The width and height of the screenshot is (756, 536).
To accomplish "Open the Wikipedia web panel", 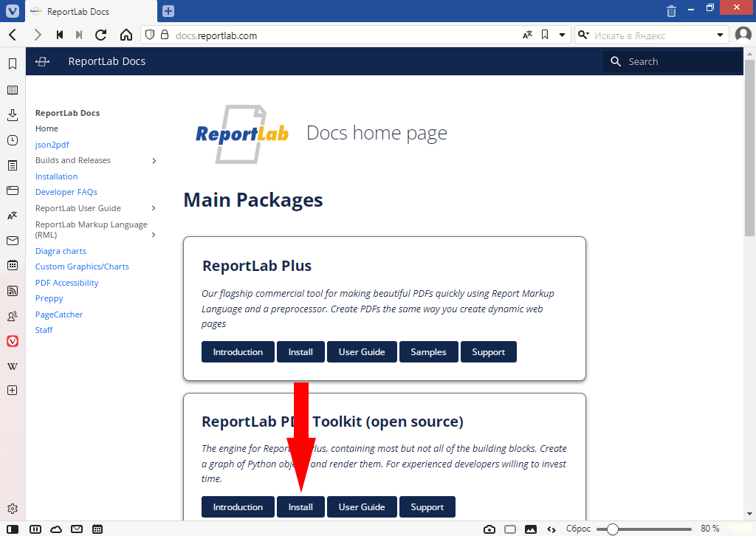I will [x=12, y=366].
